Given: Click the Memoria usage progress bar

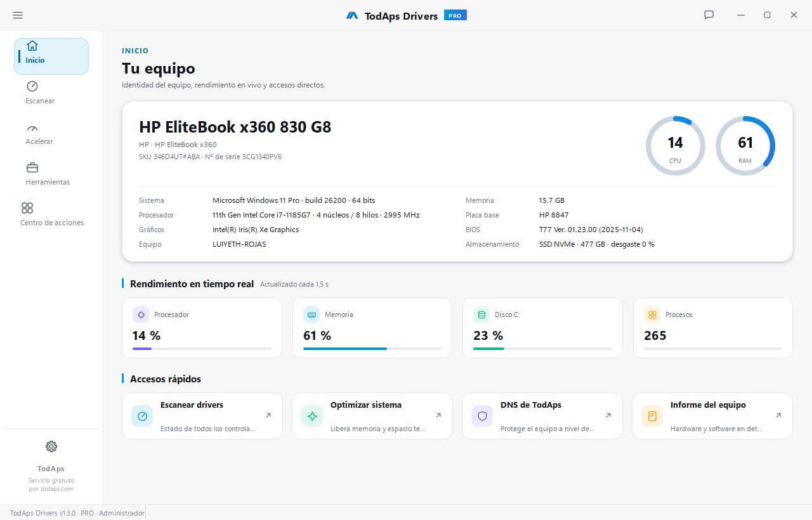Looking at the screenshot, I should (372, 349).
